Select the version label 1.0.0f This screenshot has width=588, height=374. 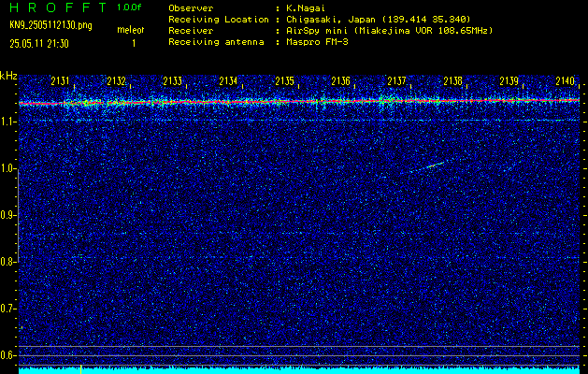[129, 7]
